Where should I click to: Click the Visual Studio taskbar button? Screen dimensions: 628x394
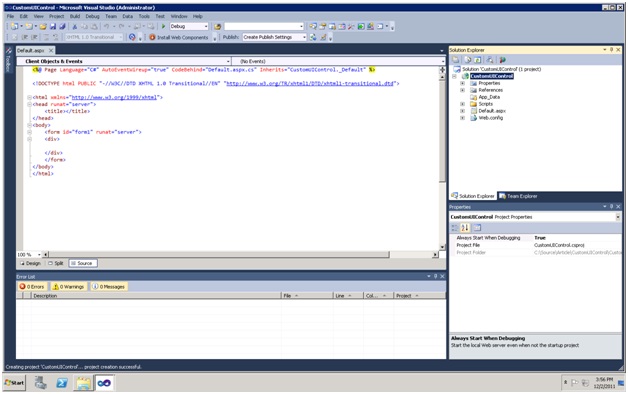[x=105, y=383]
